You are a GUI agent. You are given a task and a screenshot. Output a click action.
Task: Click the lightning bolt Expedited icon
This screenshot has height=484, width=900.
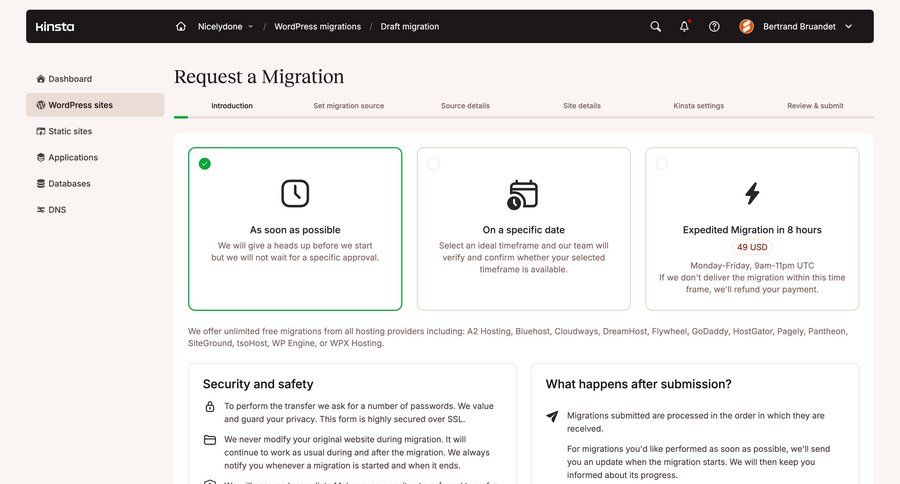coord(752,193)
